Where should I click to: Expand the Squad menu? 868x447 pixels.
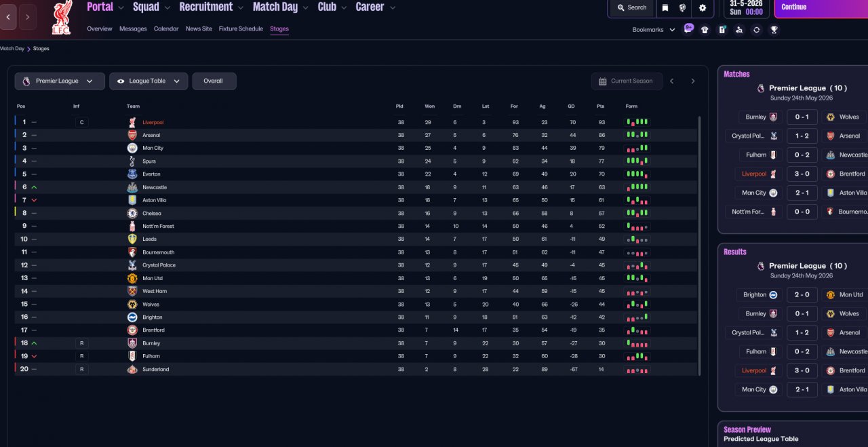point(152,7)
